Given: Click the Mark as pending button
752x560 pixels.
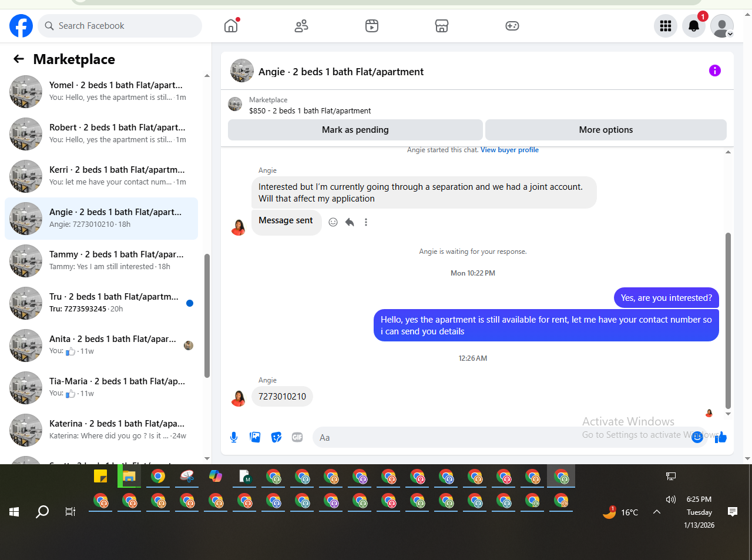Looking at the screenshot, I should click(x=355, y=130).
